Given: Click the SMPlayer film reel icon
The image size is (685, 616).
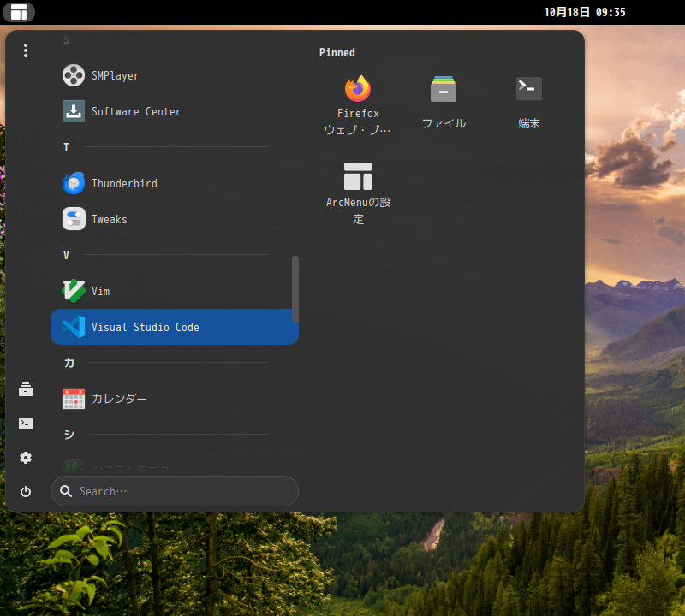Looking at the screenshot, I should coord(74,75).
